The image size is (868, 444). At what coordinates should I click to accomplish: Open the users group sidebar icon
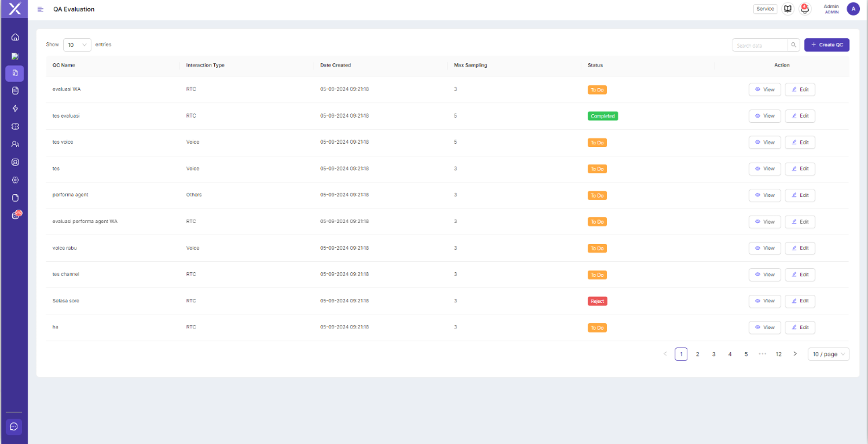click(x=15, y=144)
